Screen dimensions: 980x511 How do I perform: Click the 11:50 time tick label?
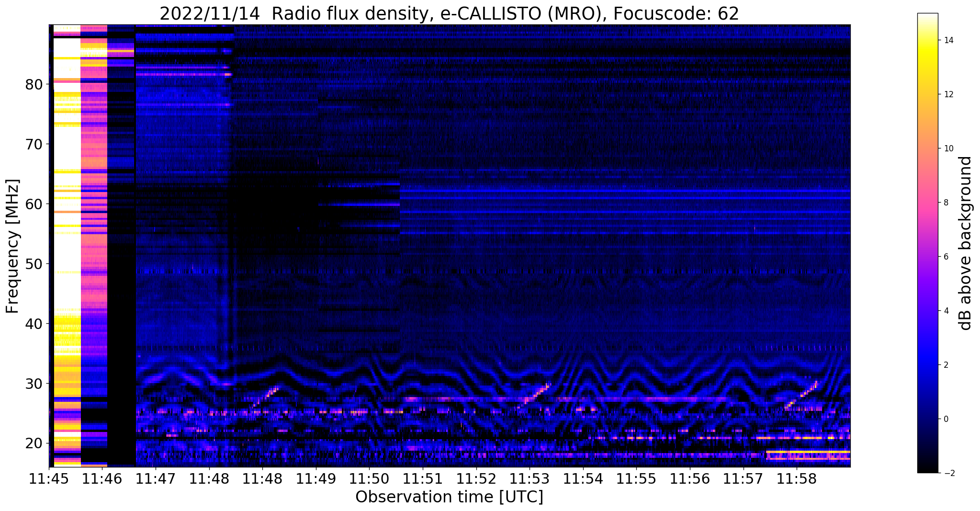tap(369, 478)
